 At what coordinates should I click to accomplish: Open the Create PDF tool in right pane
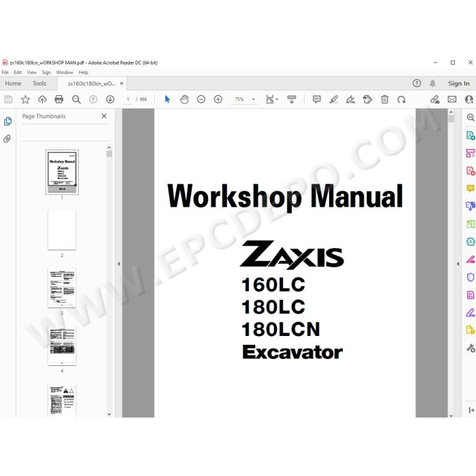471,171
